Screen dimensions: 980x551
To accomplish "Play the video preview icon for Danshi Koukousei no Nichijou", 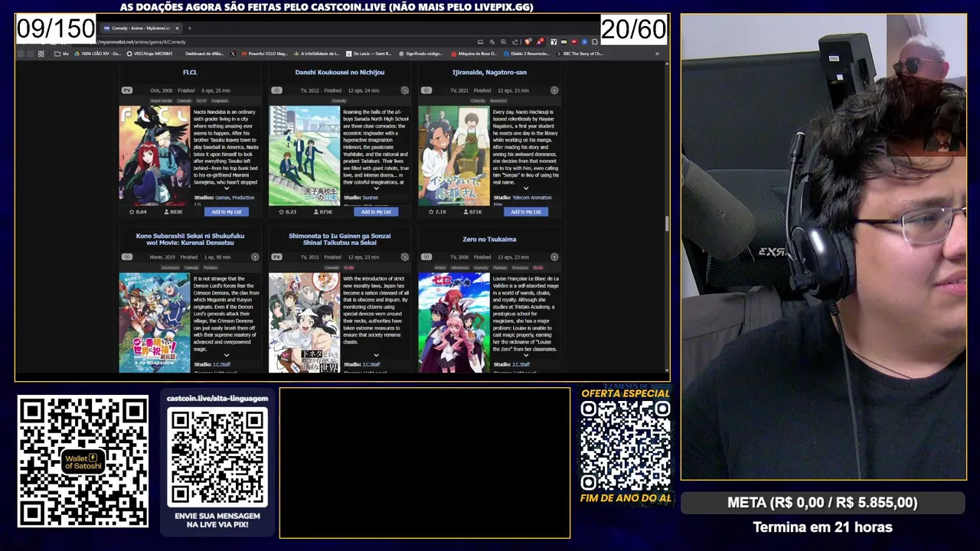I will 276,90.
